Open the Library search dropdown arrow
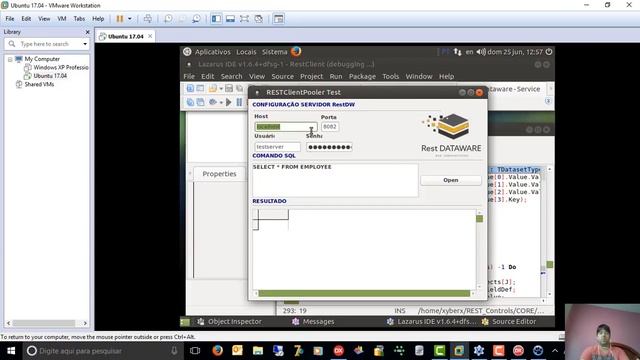This screenshot has height=360, width=640. pos(85,44)
